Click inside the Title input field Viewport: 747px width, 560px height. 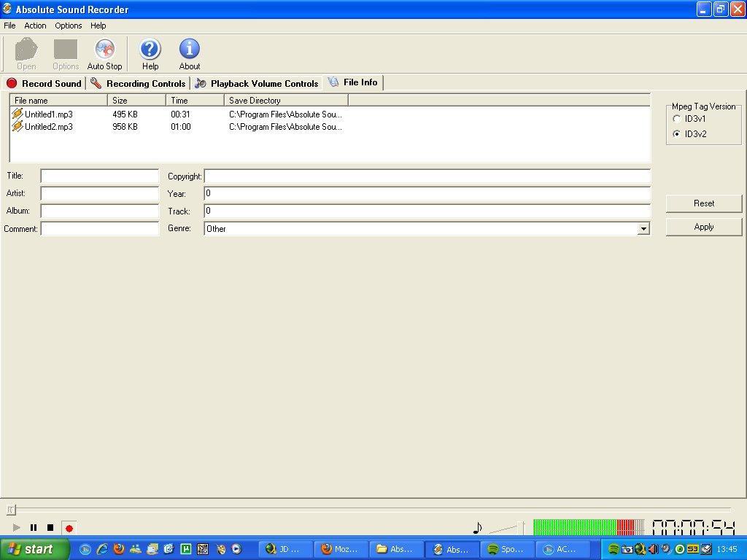click(x=98, y=176)
